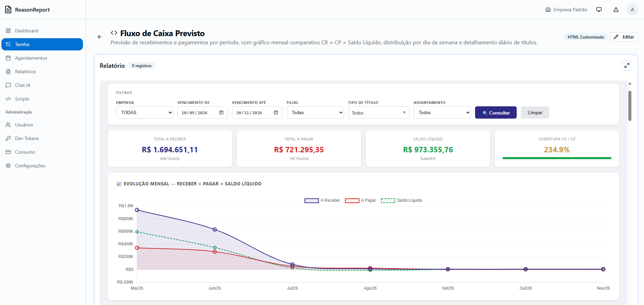Open the Chat IA bubble icon

(x=8, y=85)
